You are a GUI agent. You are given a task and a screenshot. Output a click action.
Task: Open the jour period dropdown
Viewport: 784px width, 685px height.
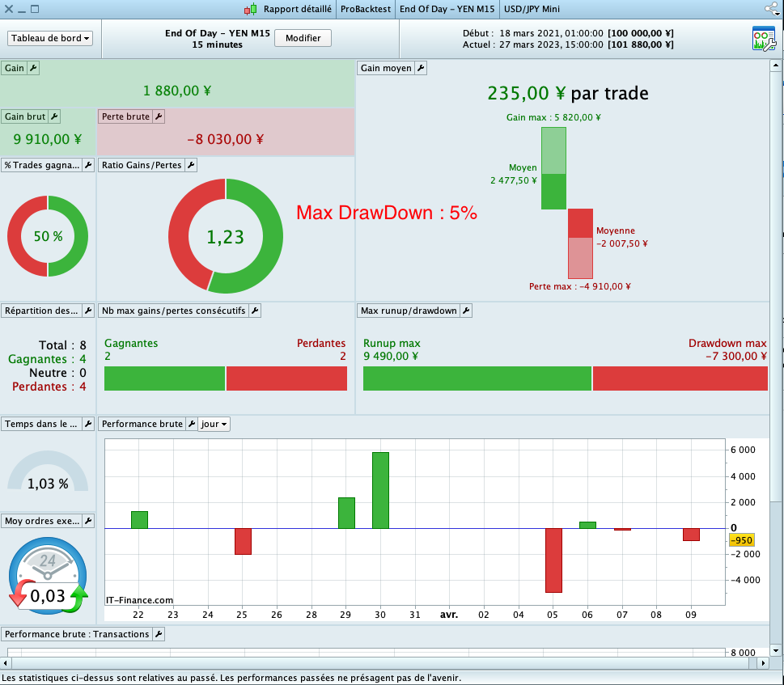point(214,424)
